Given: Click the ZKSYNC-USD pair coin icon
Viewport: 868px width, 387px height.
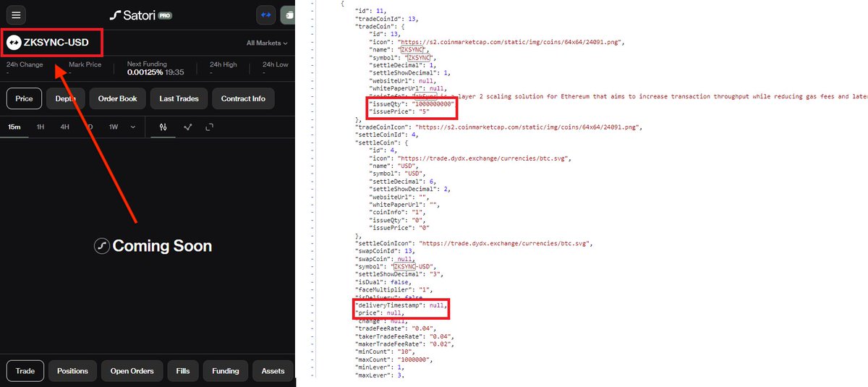Looking at the screenshot, I should click(x=14, y=43).
